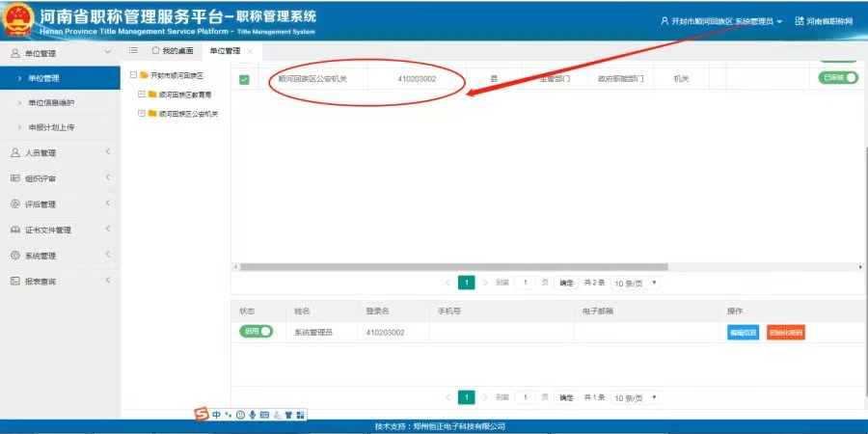Screen dimensions: 868x434
Task: Expand the 证书文件管理 section chevron
Action: [x=108, y=229]
